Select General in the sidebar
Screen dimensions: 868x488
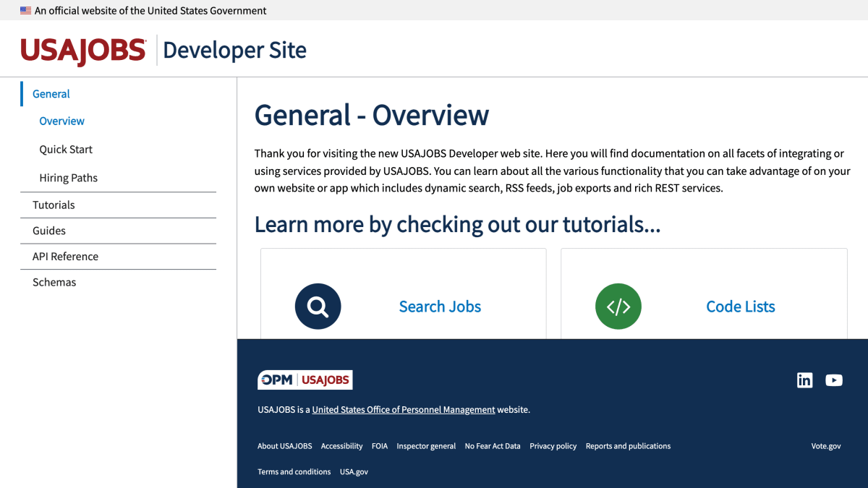click(51, 94)
